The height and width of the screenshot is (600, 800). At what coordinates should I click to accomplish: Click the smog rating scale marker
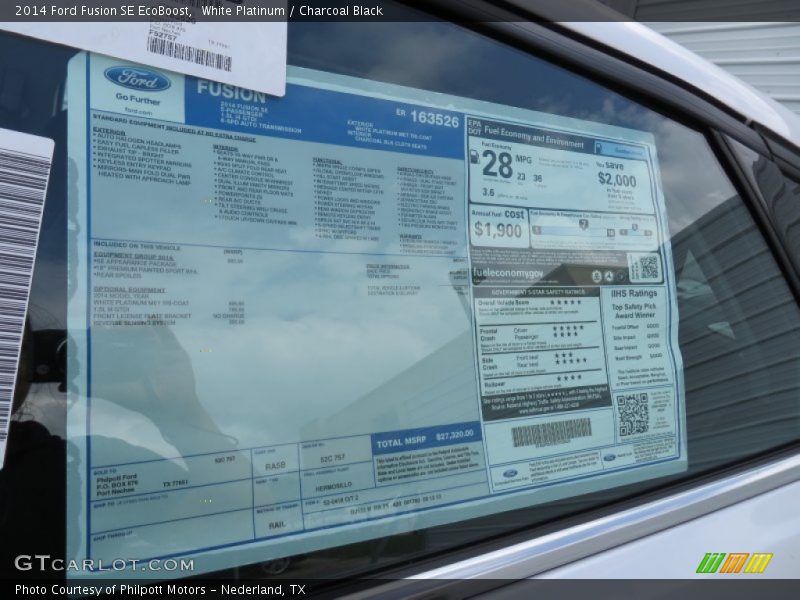pyautogui.click(x=635, y=228)
